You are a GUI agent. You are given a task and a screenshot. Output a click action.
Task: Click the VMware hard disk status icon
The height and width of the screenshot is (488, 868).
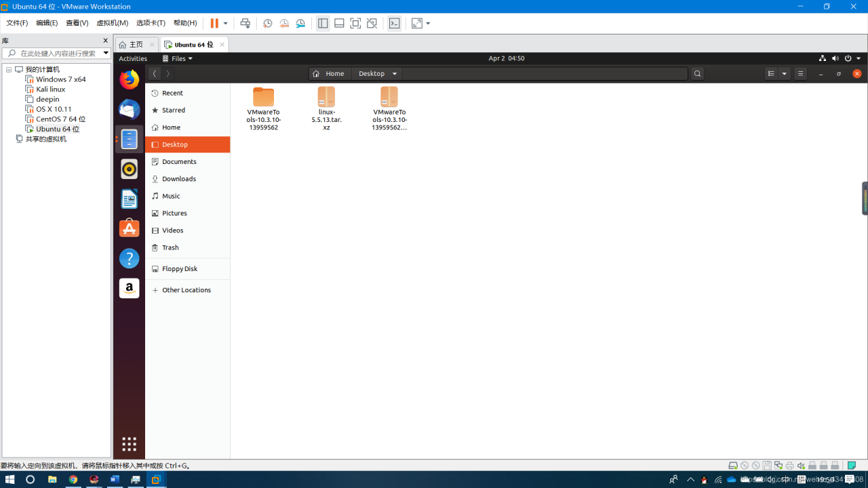[733, 466]
